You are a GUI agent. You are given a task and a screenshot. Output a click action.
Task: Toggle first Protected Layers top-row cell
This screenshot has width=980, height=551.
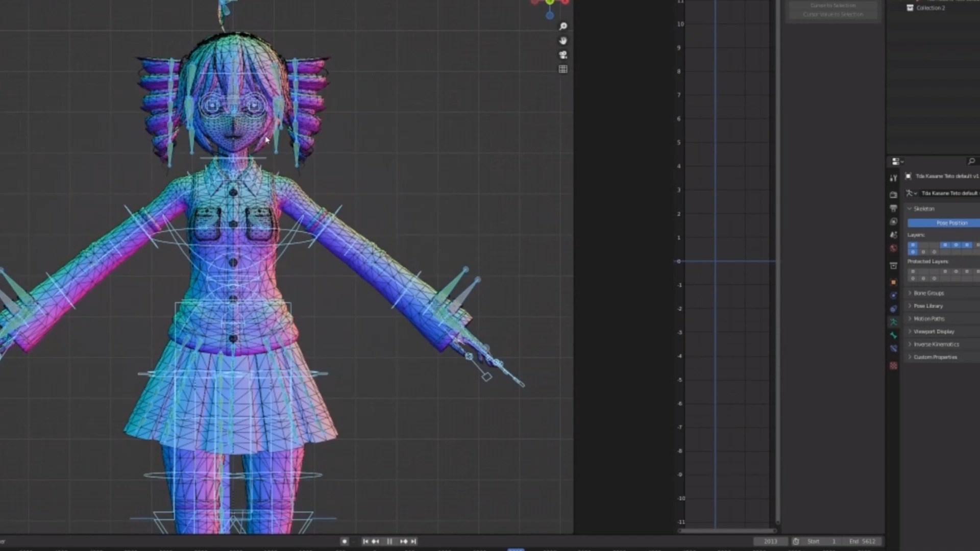[x=913, y=271]
